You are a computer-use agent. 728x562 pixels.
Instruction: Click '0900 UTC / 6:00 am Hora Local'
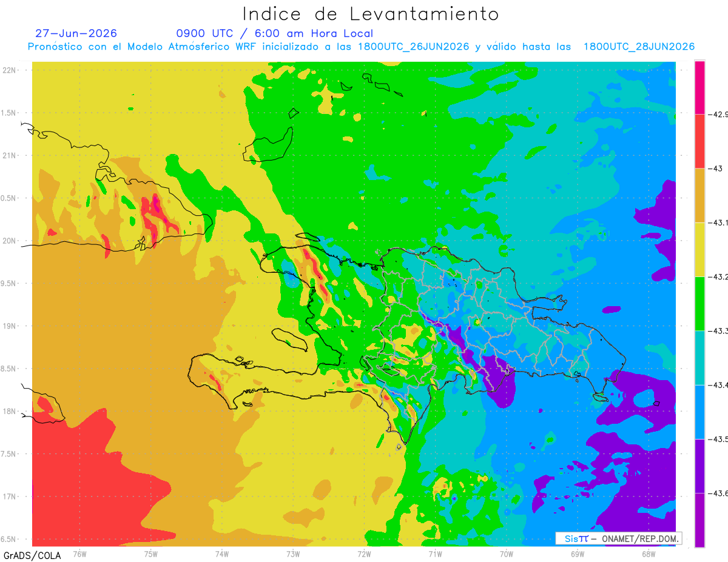click(275, 33)
